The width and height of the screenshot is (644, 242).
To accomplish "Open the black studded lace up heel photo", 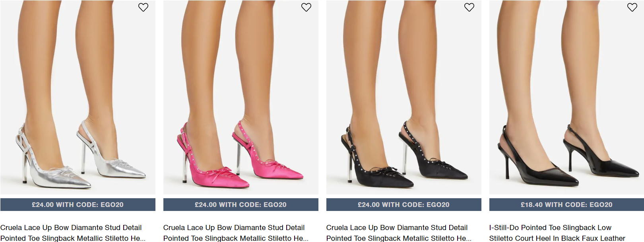I will pos(404,97).
